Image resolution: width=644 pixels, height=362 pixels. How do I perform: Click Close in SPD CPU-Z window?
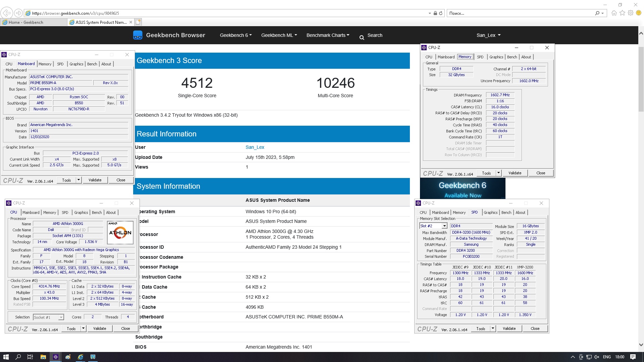tap(535, 328)
